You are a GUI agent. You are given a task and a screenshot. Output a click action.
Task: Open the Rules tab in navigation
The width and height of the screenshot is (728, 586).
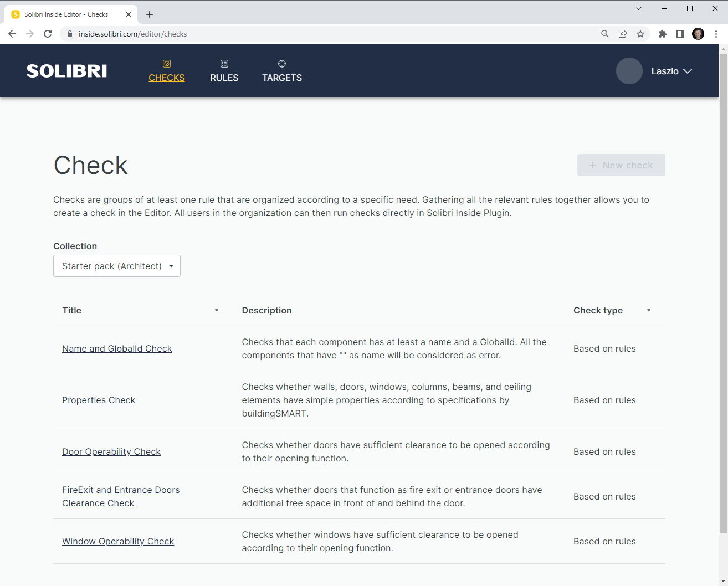tap(224, 71)
